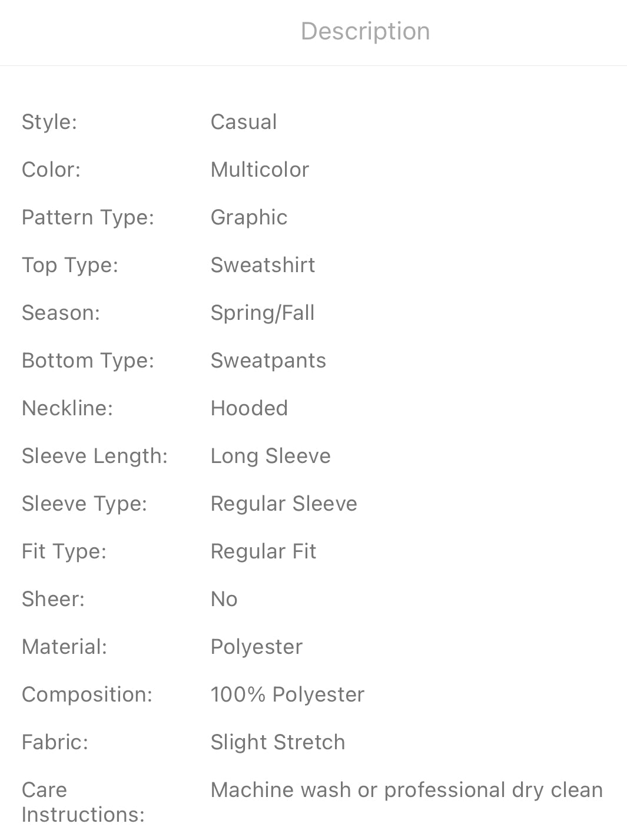Viewport: 627px width, 840px height.
Task: Click the Sheer value No
Action: [224, 599]
